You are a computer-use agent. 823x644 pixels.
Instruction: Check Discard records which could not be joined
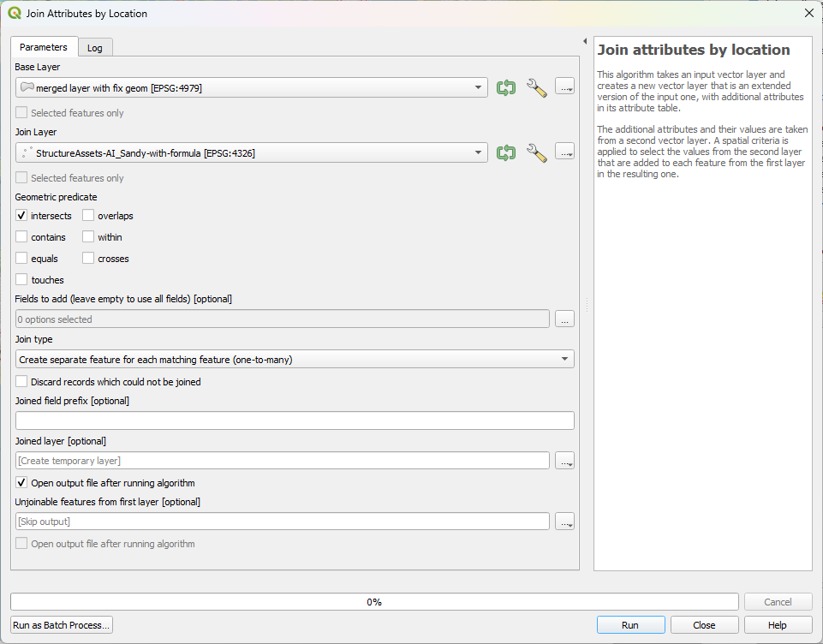point(21,382)
